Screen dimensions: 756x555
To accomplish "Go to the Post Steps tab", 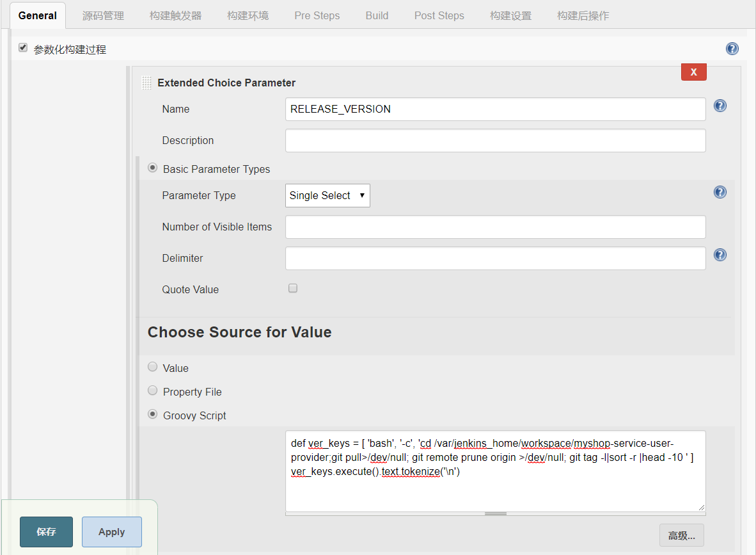I will point(439,15).
